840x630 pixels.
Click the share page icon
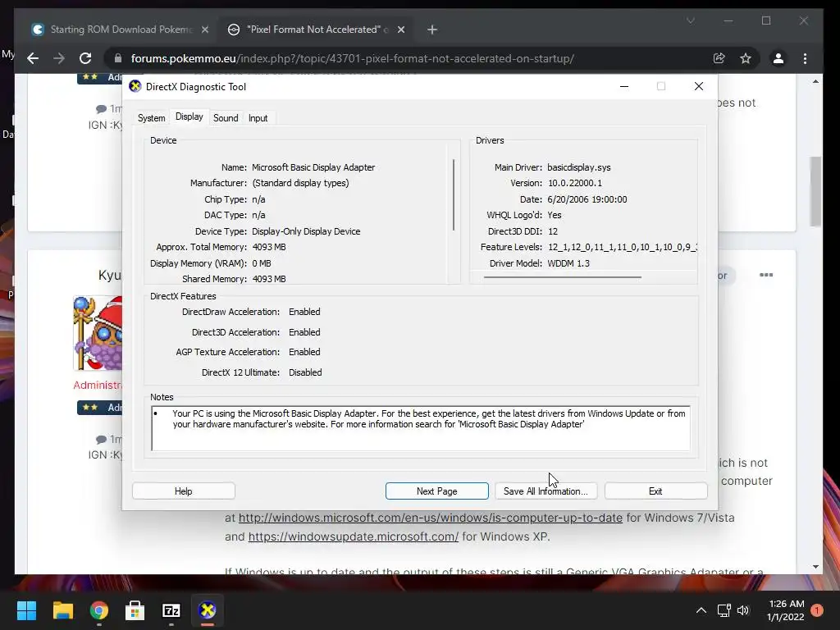click(x=719, y=58)
